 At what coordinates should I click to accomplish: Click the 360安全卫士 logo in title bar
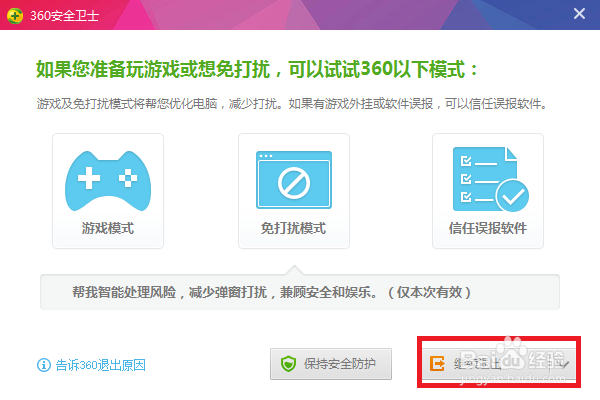[15, 15]
